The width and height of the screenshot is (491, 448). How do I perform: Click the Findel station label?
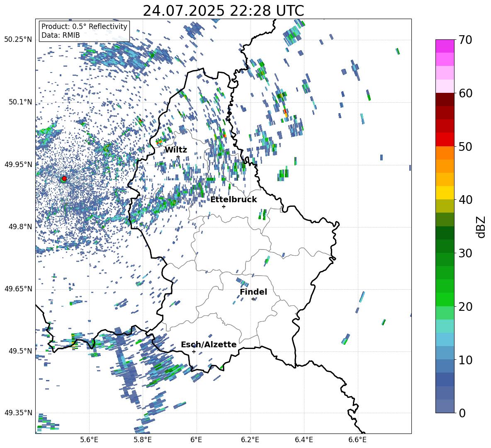point(253,292)
